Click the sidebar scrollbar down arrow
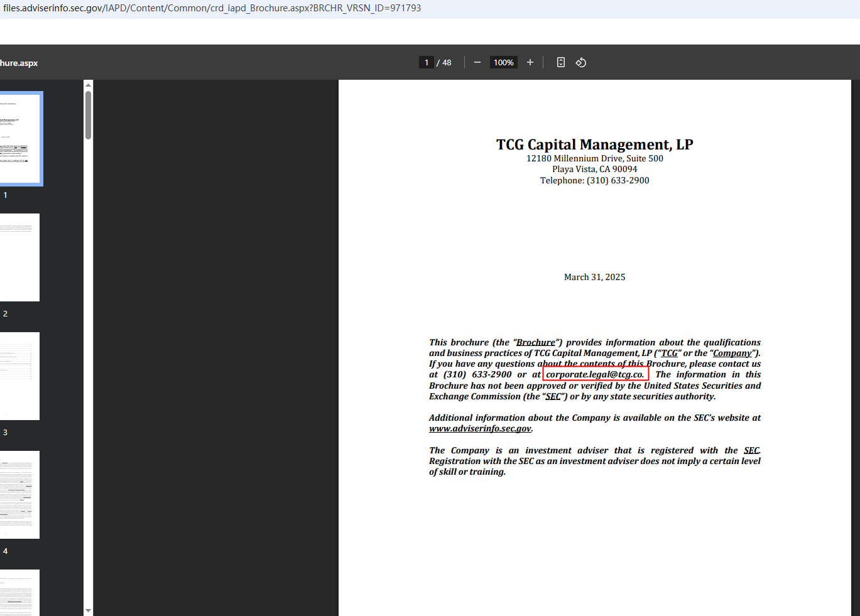 [88, 610]
